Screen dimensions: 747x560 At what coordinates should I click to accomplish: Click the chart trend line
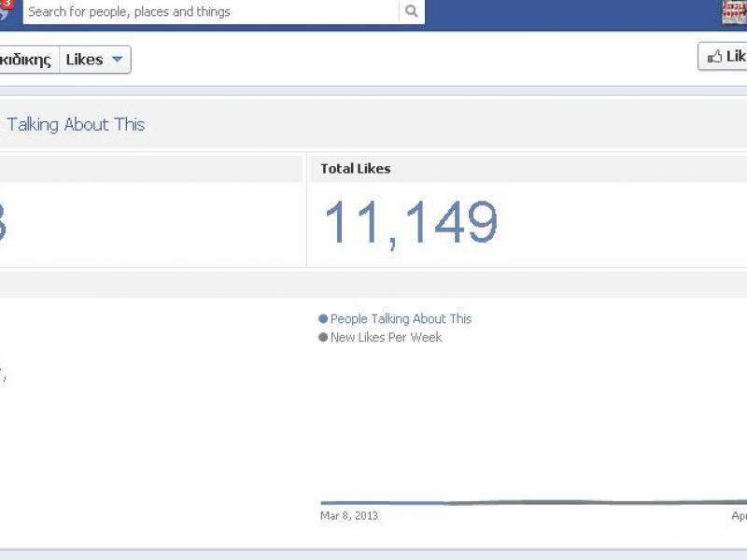coord(532,502)
